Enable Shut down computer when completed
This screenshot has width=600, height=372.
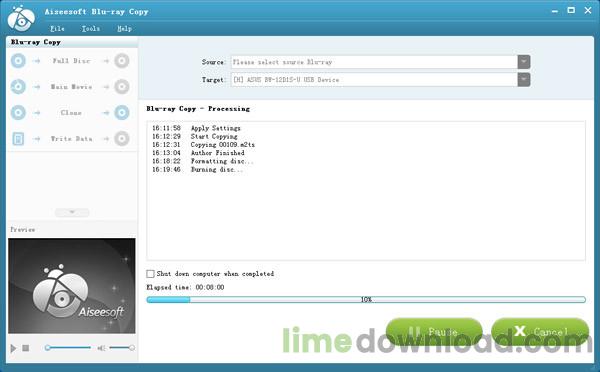point(150,274)
